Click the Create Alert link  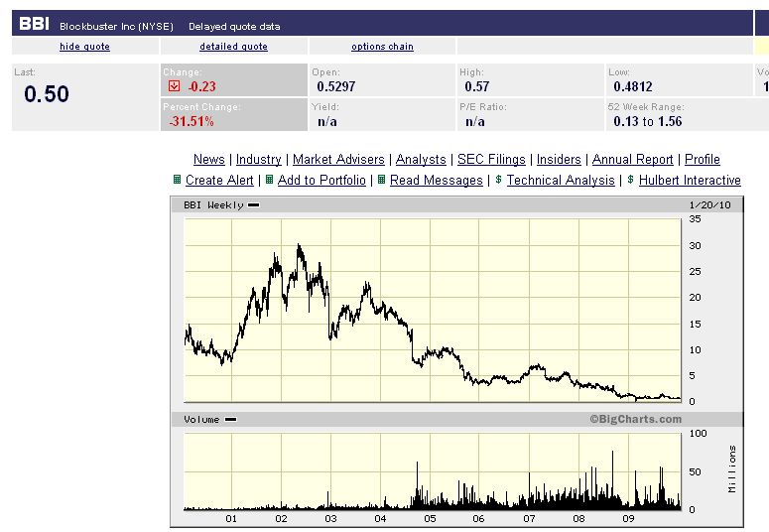pos(219,180)
